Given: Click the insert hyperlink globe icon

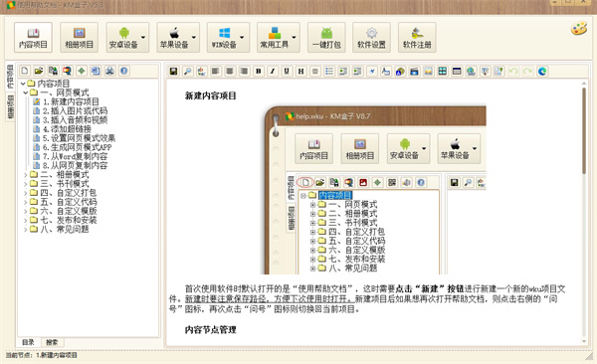Looking at the screenshot, I should coord(471,72).
